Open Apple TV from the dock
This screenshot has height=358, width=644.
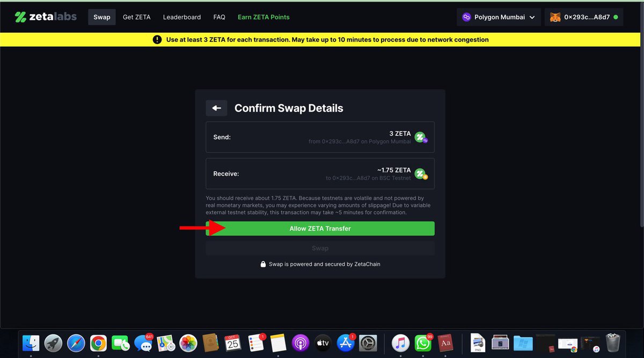(323, 342)
